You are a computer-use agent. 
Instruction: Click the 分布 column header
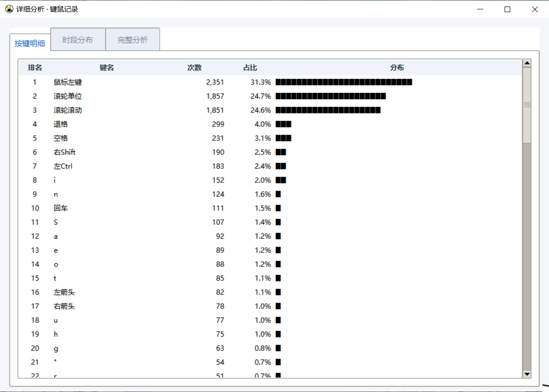point(397,68)
